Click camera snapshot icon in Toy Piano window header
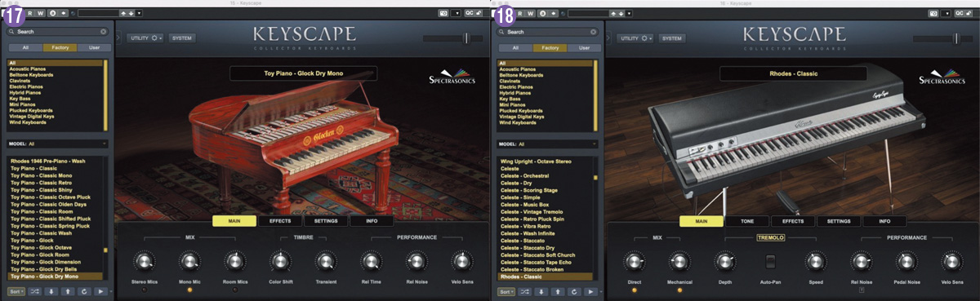Image resolution: width=980 pixels, height=301 pixels. coord(444,13)
